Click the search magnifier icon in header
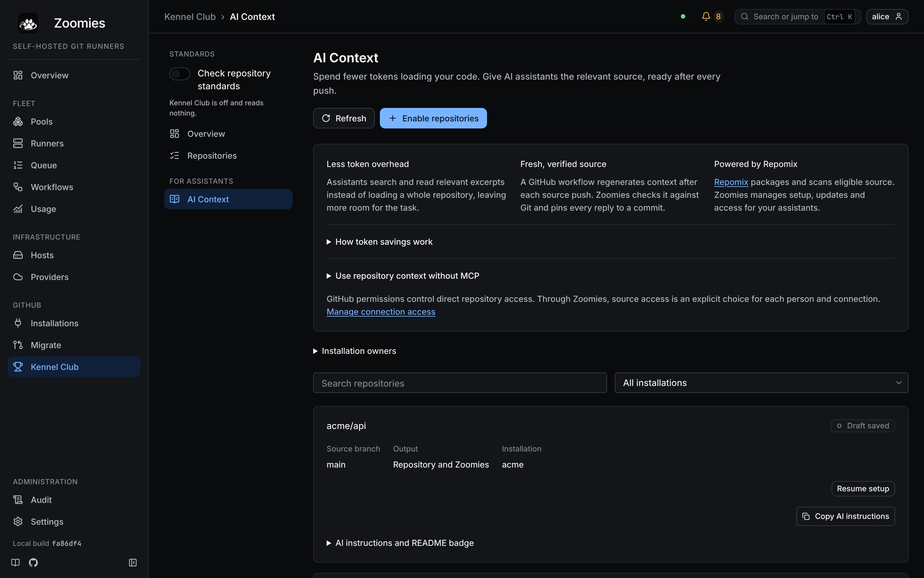Image resolution: width=924 pixels, height=578 pixels. tap(745, 16)
